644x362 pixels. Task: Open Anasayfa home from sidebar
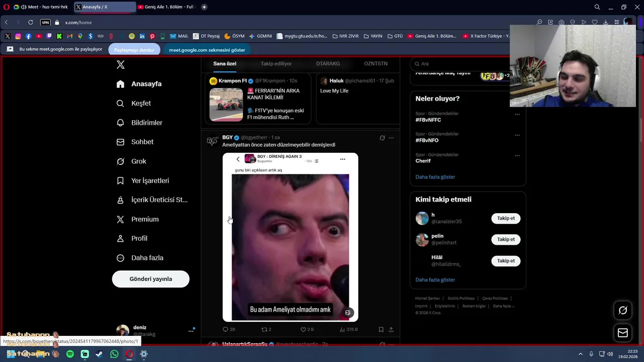tap(139, 84)
